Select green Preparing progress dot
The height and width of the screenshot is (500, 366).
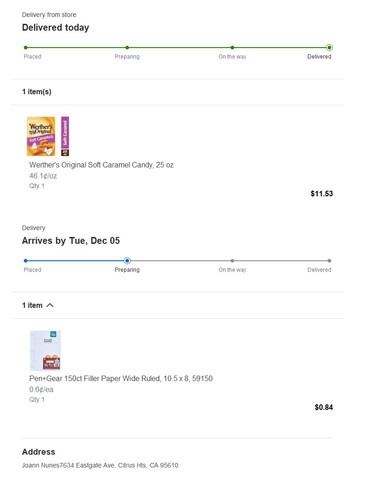127,48
